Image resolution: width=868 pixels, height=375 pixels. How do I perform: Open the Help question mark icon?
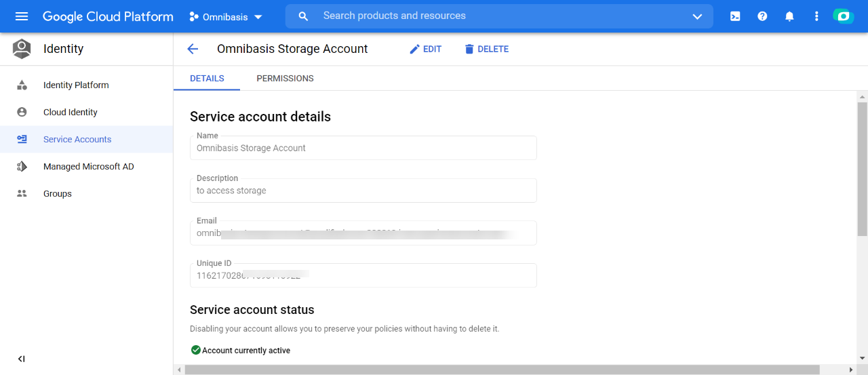pos(762,16)
